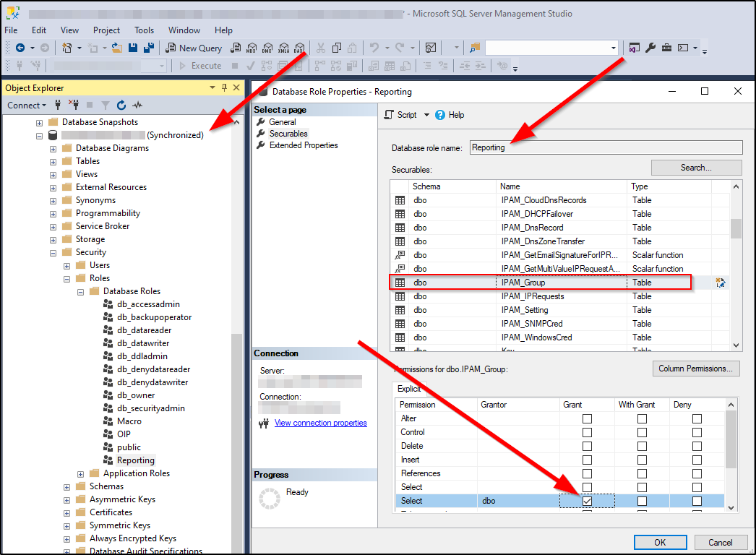The image size is (756, 555).
Task: Click the Securables list vertical scrollbar thumb
Action: (736, 228)
